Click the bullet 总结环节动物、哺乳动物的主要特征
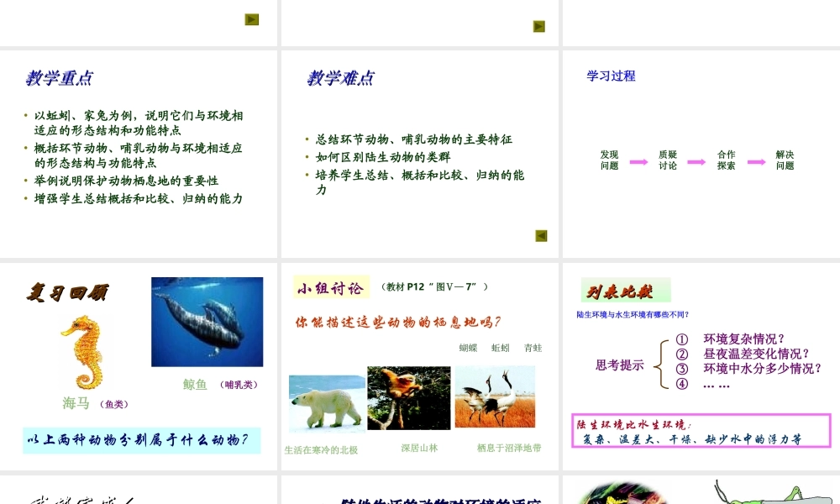This screenshot has height=504, width=840. [413, 139]
